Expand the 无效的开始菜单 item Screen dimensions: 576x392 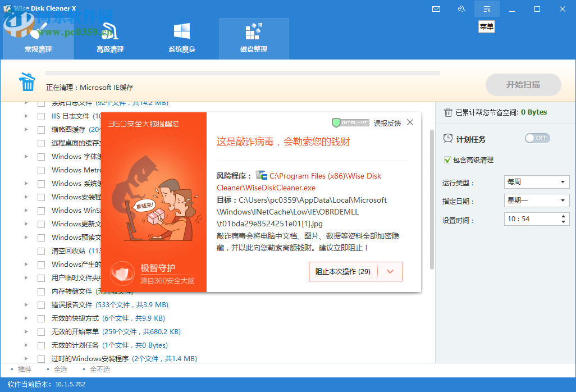pyautogui.click(x=26, y=332)
